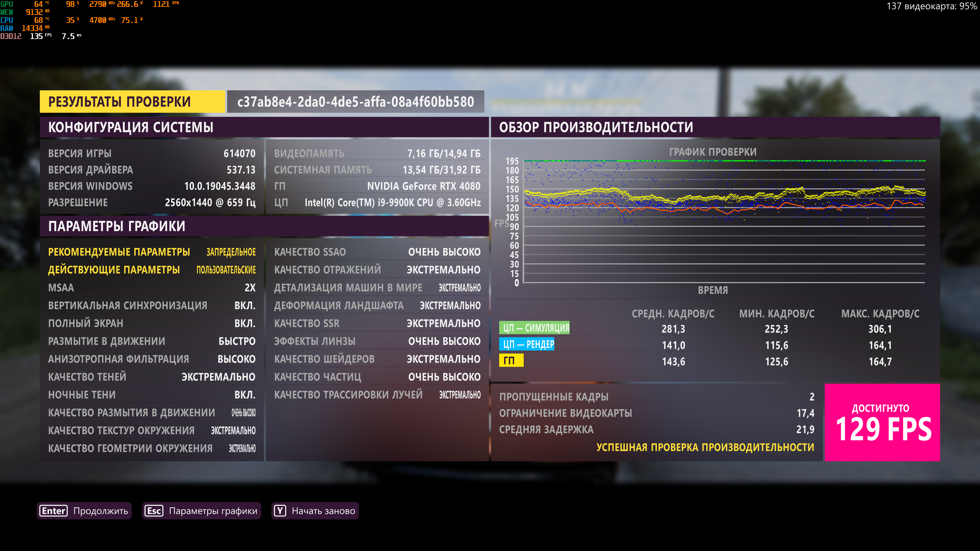Viewport: 980px width, 551px height.
Task: Select the Полный экран setting row
Action: point(152,323)
